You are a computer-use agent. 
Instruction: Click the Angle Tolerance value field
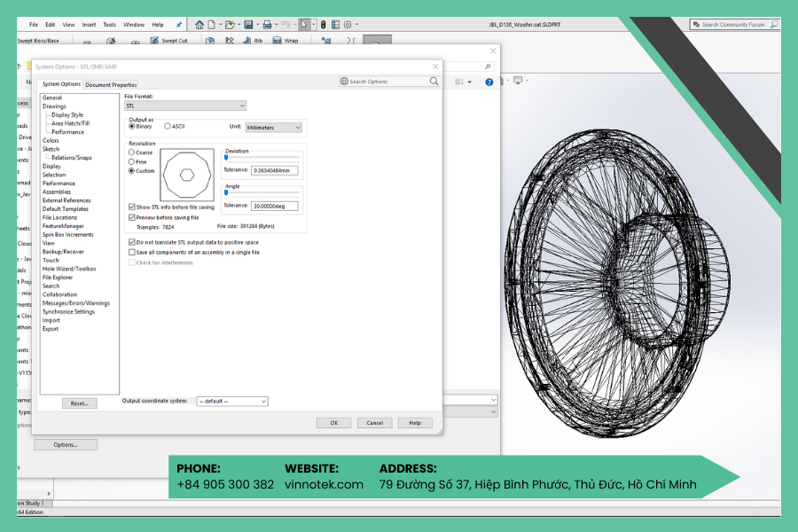click(274, 207)
